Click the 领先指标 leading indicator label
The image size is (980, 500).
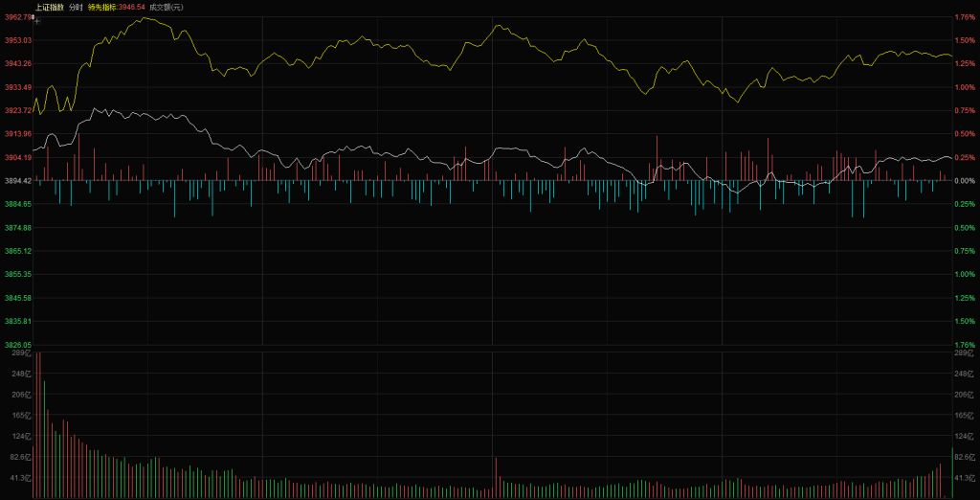103,7
